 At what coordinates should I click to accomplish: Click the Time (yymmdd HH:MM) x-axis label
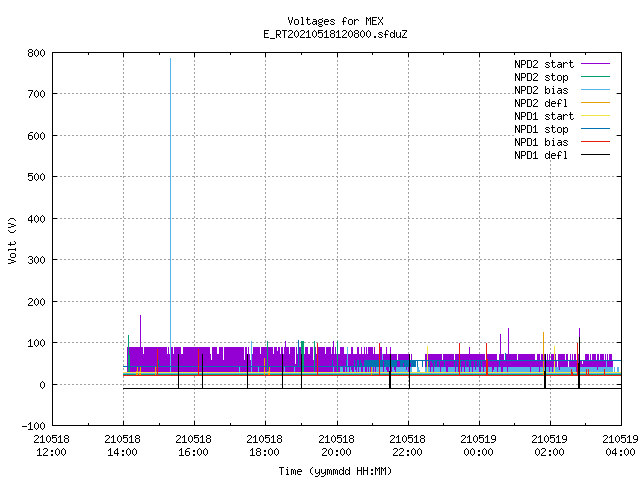click(335, 471)
